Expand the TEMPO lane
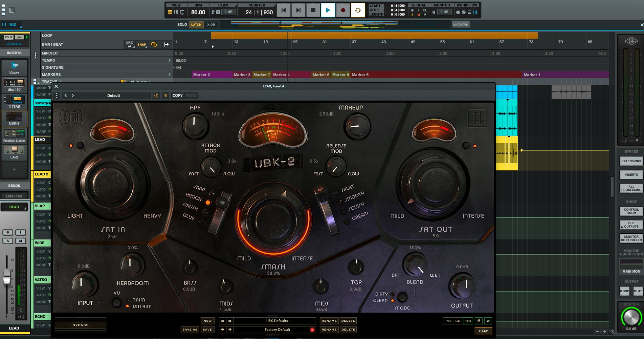 (169, 60)
